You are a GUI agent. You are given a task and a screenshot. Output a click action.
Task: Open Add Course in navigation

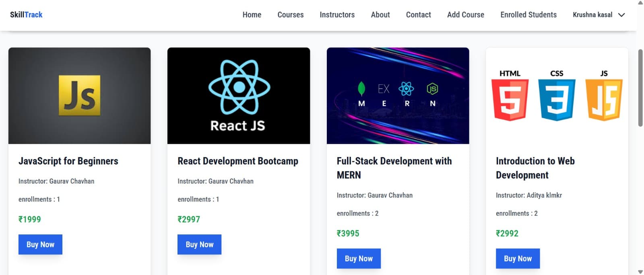(465, 15)
